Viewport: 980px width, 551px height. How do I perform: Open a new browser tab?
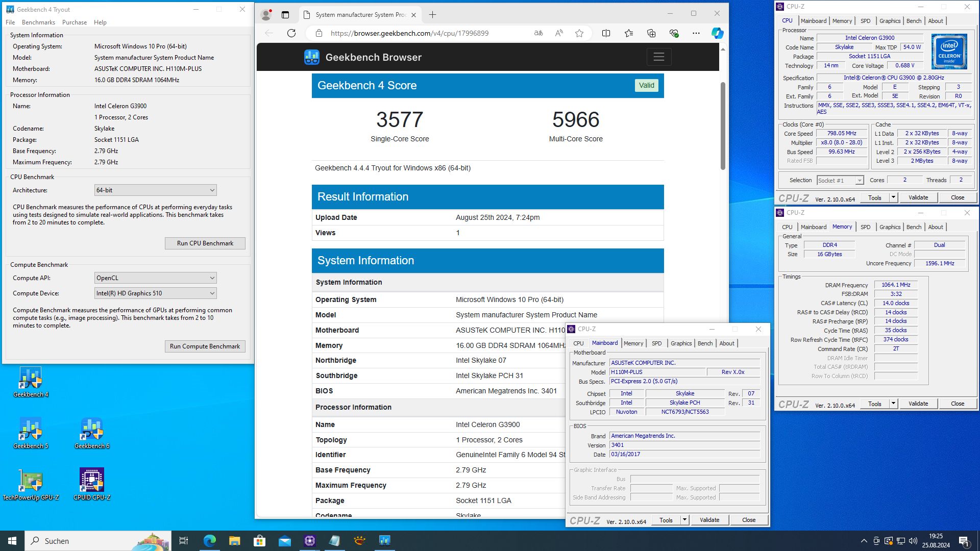432,15
